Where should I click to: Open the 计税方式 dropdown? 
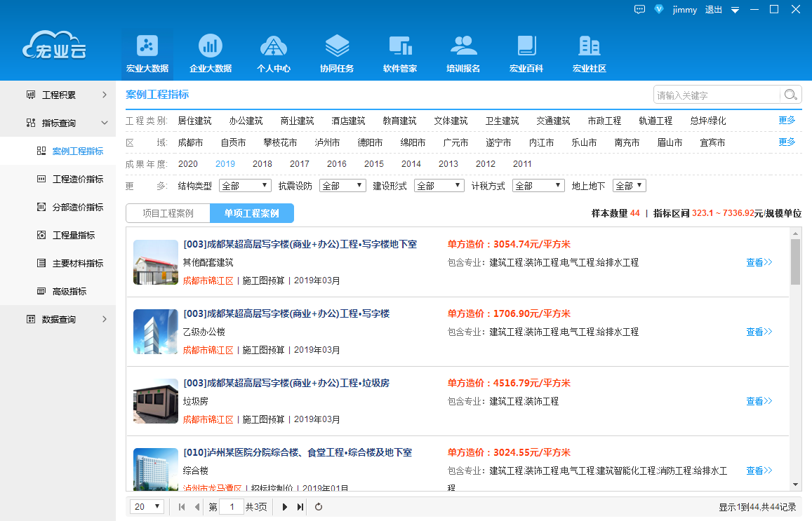(538, 185)
